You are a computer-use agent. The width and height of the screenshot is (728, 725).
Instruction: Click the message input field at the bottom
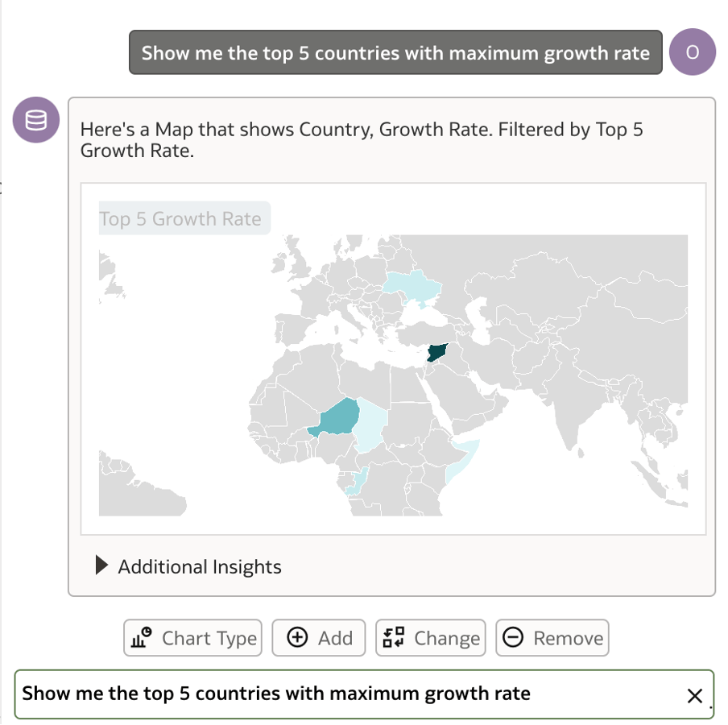pyautogui.click(x=322, y=694)
